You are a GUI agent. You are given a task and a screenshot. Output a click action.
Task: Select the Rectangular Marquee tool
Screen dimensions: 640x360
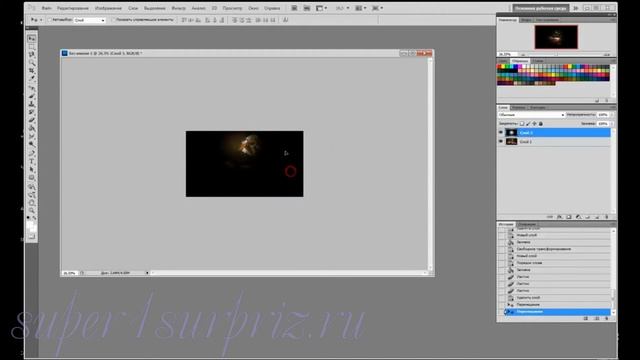point(32,47)
